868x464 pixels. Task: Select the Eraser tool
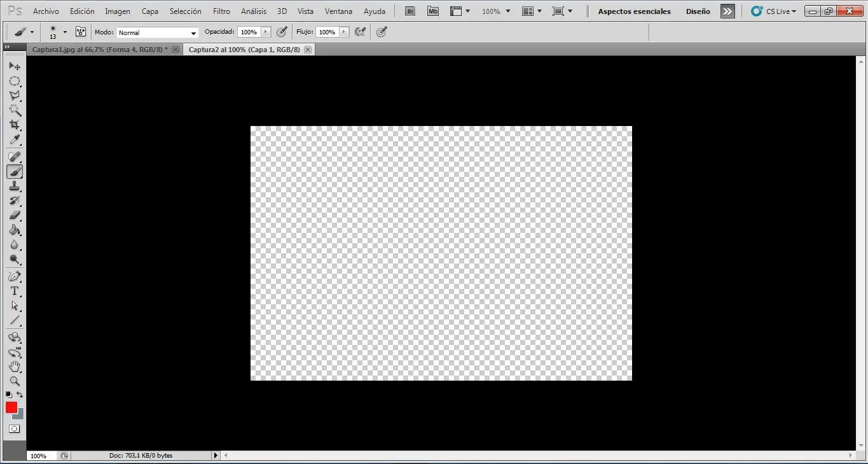coord(15,215)
